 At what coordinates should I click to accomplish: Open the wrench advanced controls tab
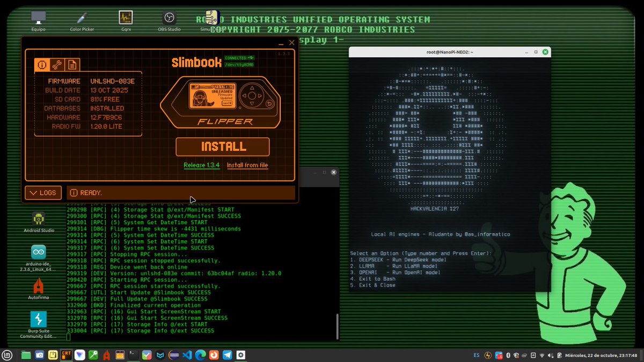[x=57, y=65]
